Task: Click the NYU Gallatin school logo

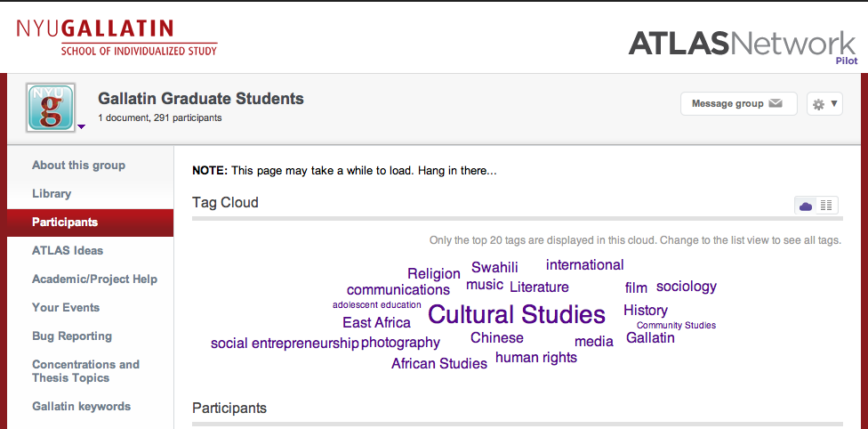Action: click(117, 37)
